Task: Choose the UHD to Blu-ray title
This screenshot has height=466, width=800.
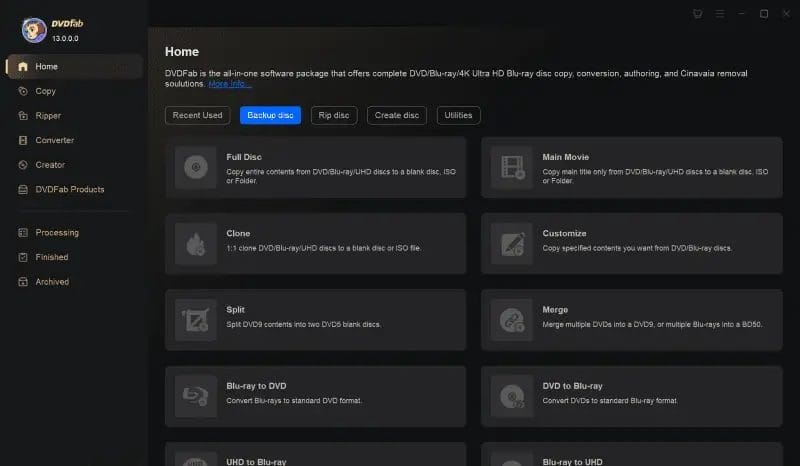Action: point(256,461)
